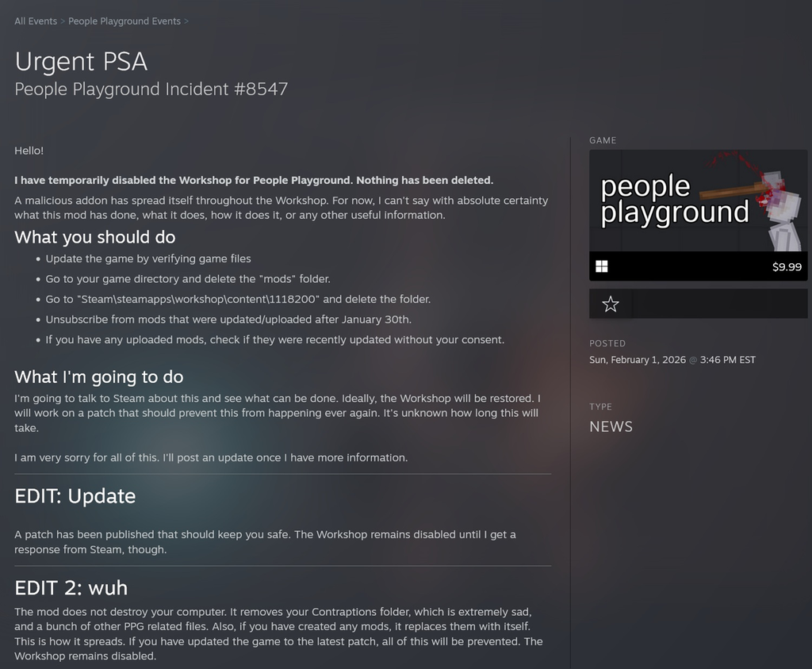Click the $9.99 price tag
This screenshot has width=812, height=669.
(x=786, y=267)
